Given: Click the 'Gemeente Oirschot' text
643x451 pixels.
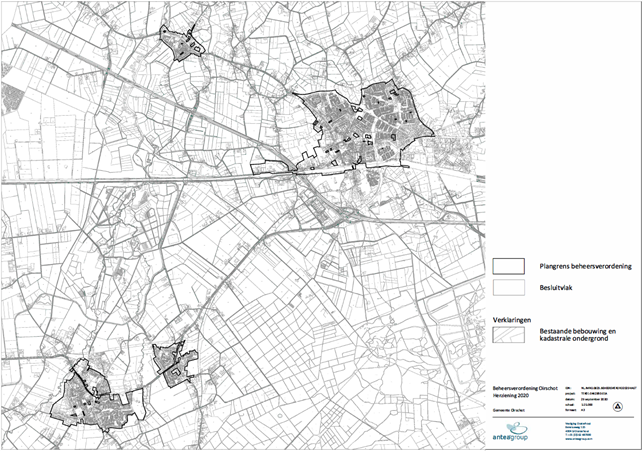Looking at the screenshot, I should tap(511, 410).
